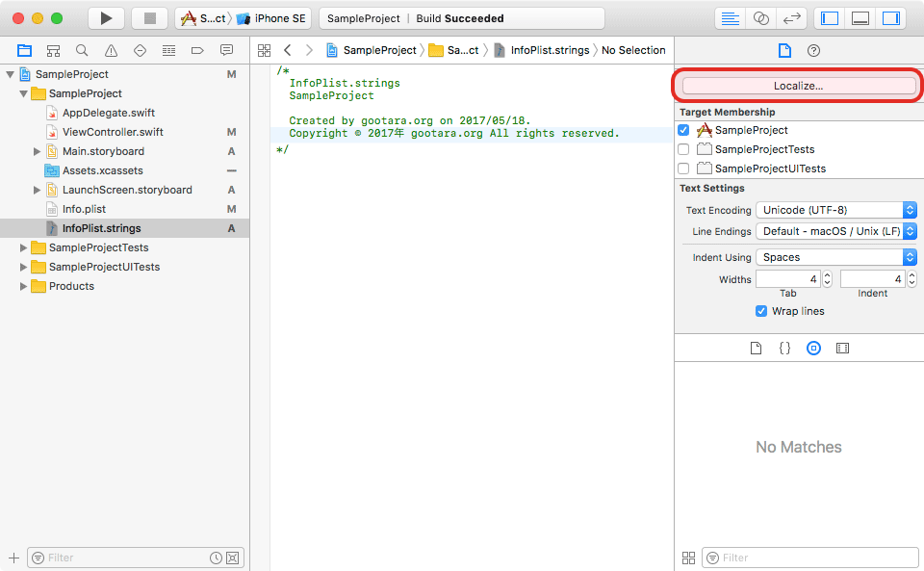The height and width of the screenshot is (571, 924).
Task: Open the related items grid menu
Action: (264, 51)
